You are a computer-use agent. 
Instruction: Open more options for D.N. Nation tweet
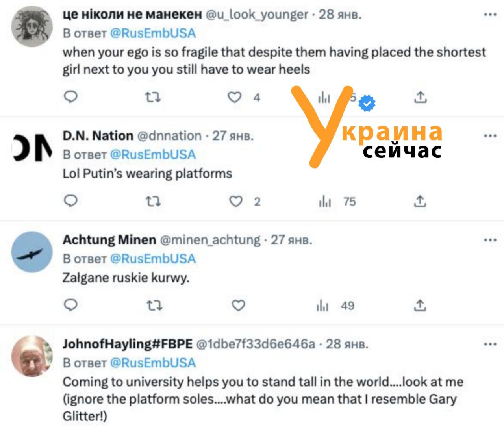[x=490, y=136]
